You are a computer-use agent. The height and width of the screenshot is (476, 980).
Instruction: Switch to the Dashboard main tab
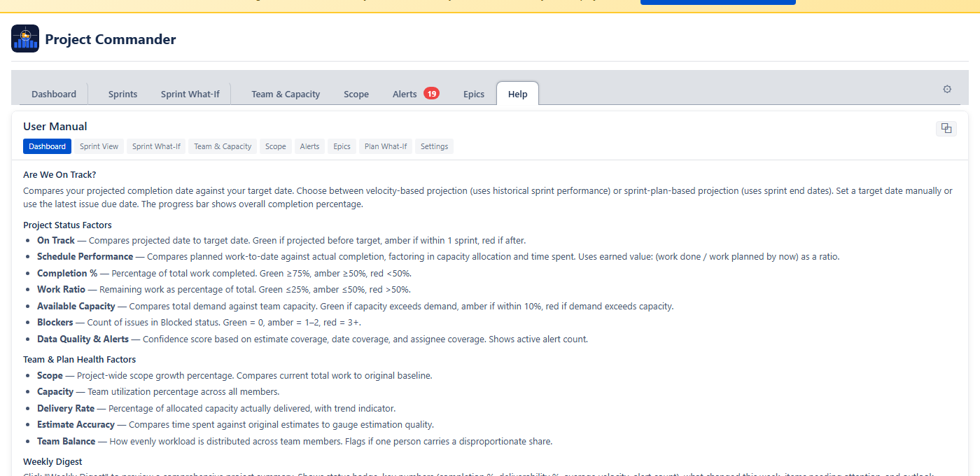pos(54,94)
